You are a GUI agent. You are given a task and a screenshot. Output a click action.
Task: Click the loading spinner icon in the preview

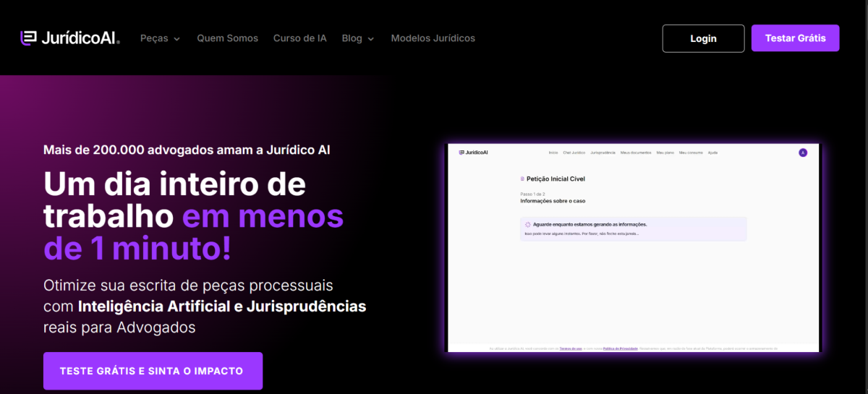coord(528,225)
